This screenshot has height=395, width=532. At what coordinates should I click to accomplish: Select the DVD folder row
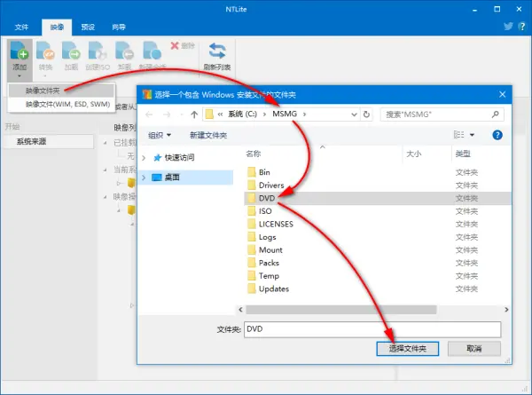(x=378, y=198)
